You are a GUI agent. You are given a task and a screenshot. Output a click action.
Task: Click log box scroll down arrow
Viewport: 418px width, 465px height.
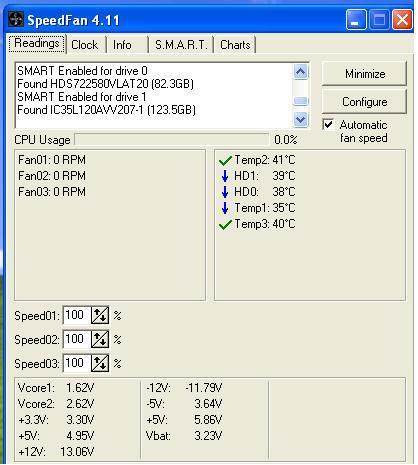tap(301, 119)
